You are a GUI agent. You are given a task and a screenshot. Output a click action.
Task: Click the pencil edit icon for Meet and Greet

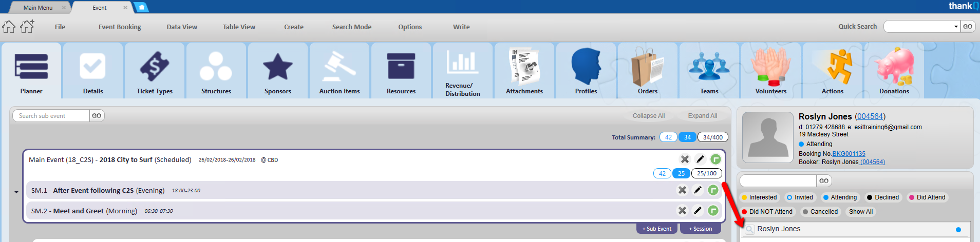[698, 211]
